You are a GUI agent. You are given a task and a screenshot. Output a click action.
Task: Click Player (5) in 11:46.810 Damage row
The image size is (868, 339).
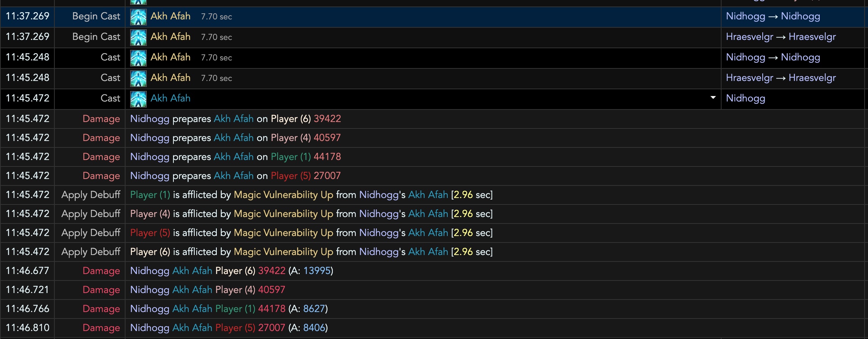point(235,328)
